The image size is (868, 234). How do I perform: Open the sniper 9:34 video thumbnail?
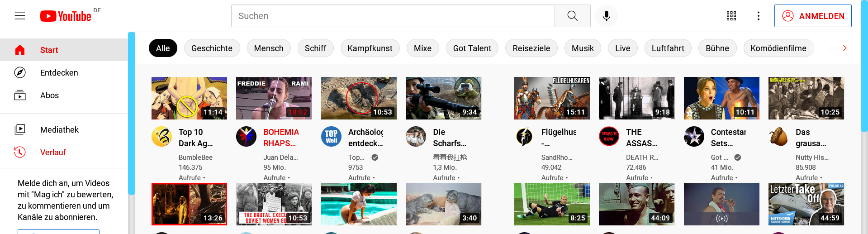[x=443, y=98]
